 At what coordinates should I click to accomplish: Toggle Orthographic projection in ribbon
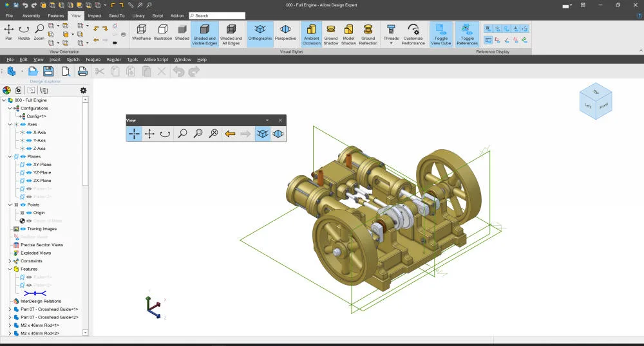[x=260, y=34]
